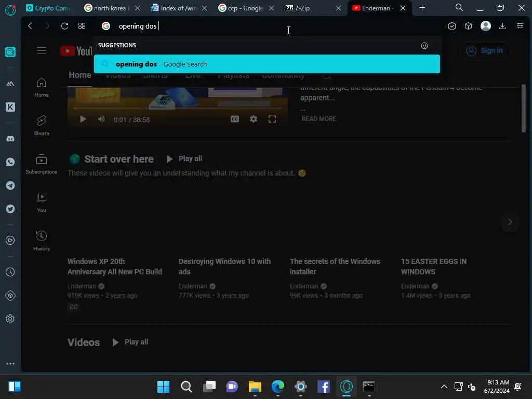Open Opera menu logo icon
The height and width of the screenshot is (399, 532).
[10, 10]
